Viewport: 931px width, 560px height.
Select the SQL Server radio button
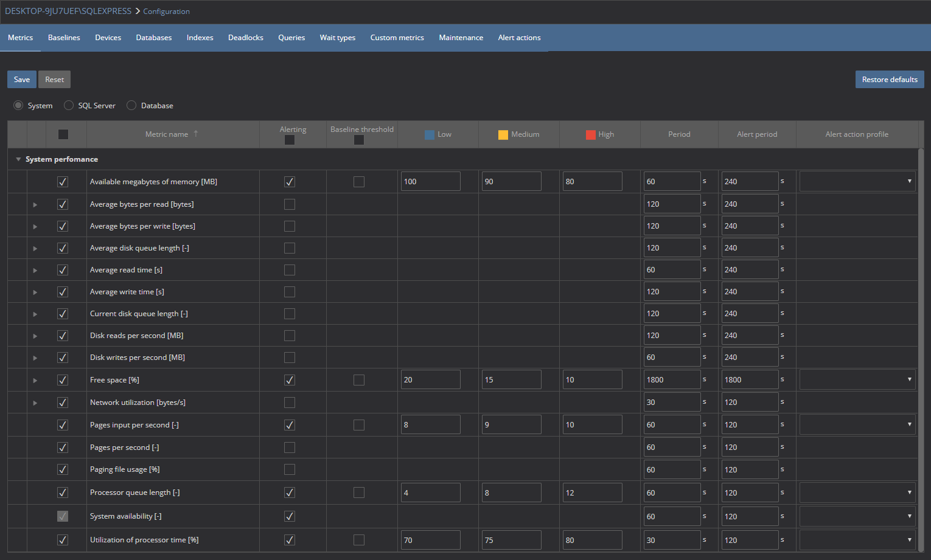69,105
